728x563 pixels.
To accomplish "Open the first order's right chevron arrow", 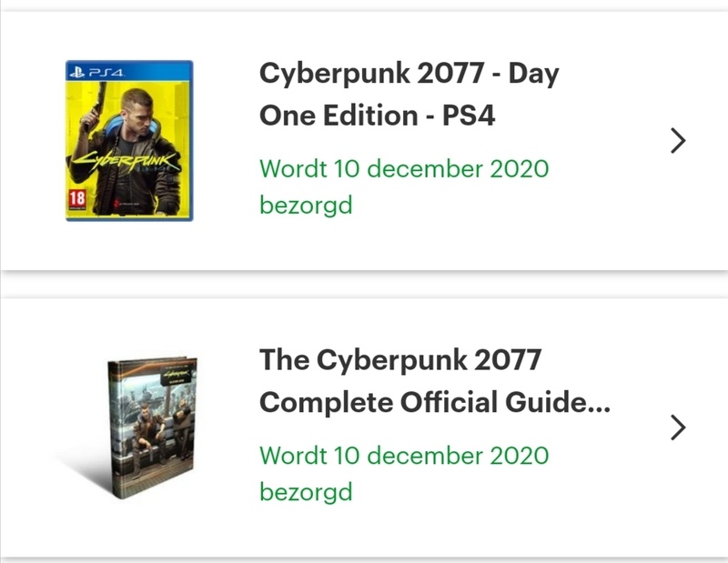I will (677, 140).
